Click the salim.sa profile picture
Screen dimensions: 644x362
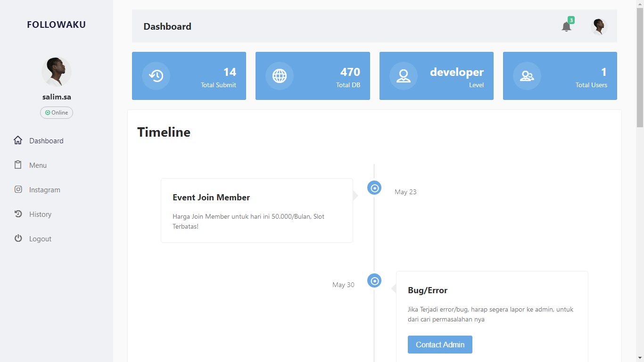[x=56, y=71]
